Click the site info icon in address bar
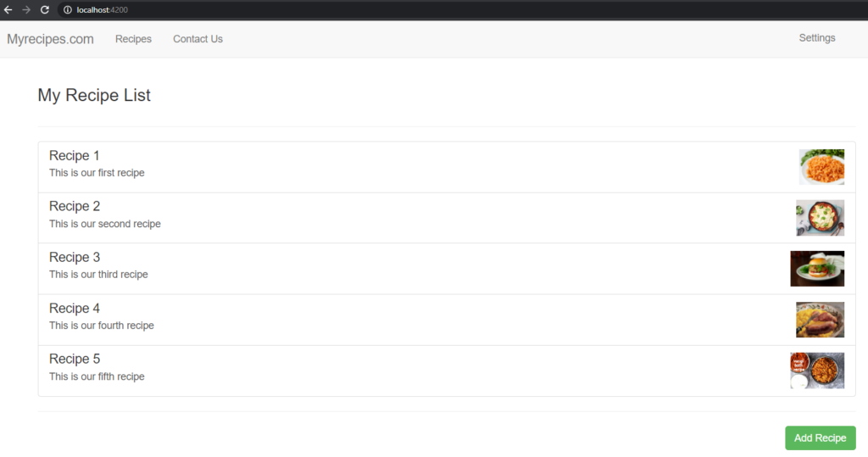The image size is (868, 457). [68, 10]
